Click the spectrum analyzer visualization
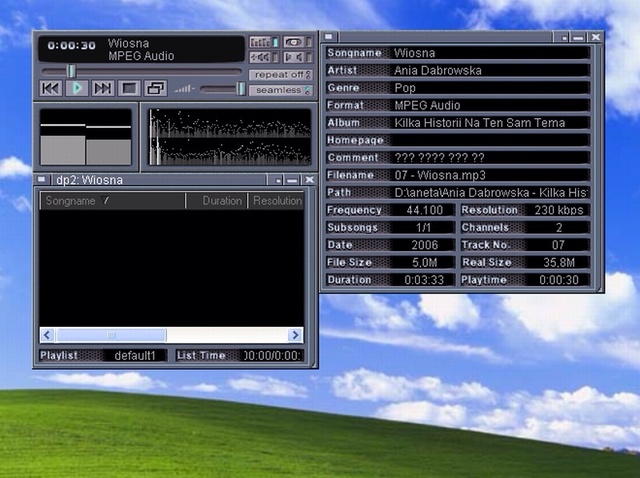This screenshot has width=640, height=478. 230,137
